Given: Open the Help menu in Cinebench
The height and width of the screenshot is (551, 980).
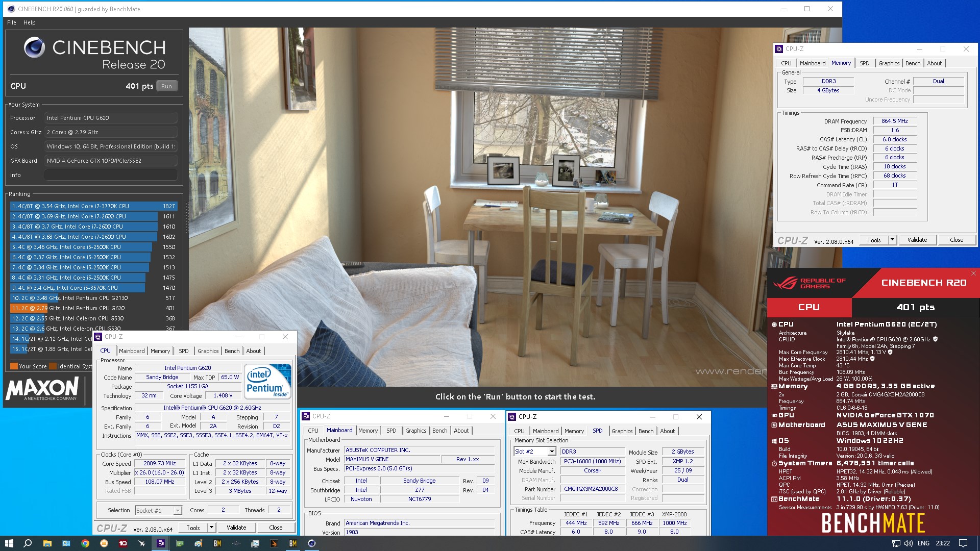Looking at the screenshot, I should click(x=30, y=22).
